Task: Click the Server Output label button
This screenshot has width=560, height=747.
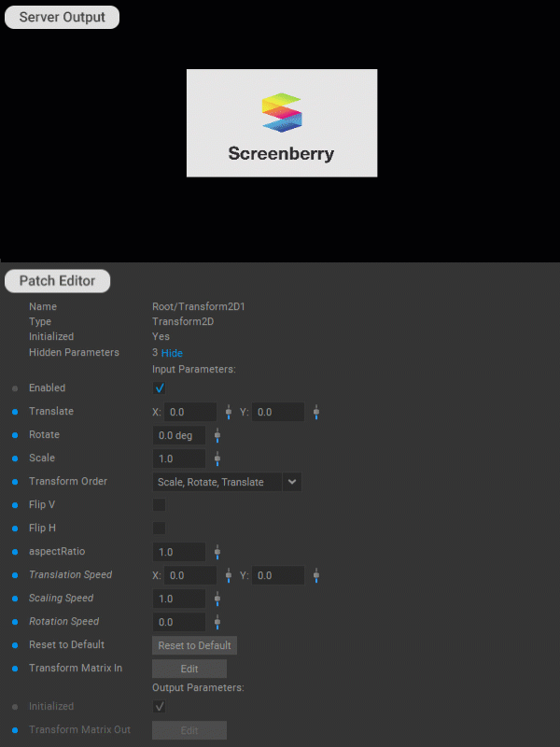Action: pos(62,17)
